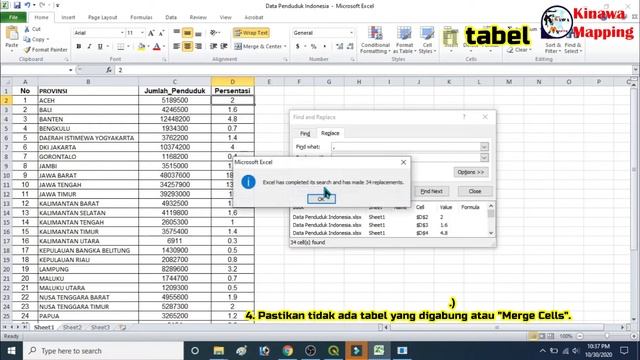Open Format as Table gallery
Image resolution: width=640 pixels, height=360 pixels.
(404, 40)
